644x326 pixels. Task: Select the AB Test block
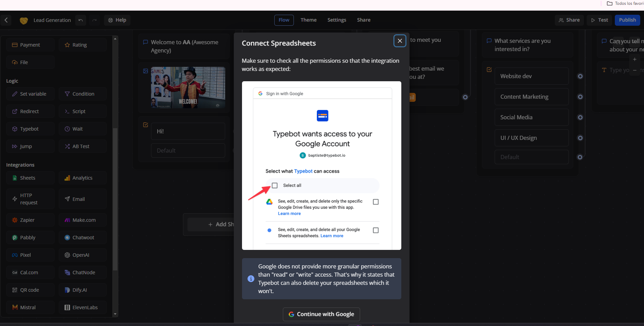tap(82, 146)
